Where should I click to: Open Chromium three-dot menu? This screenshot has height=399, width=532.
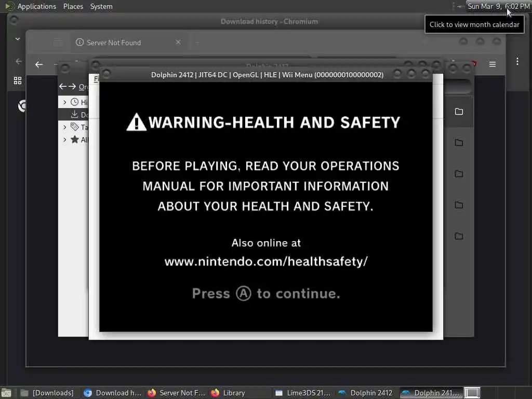click(517, 61)
